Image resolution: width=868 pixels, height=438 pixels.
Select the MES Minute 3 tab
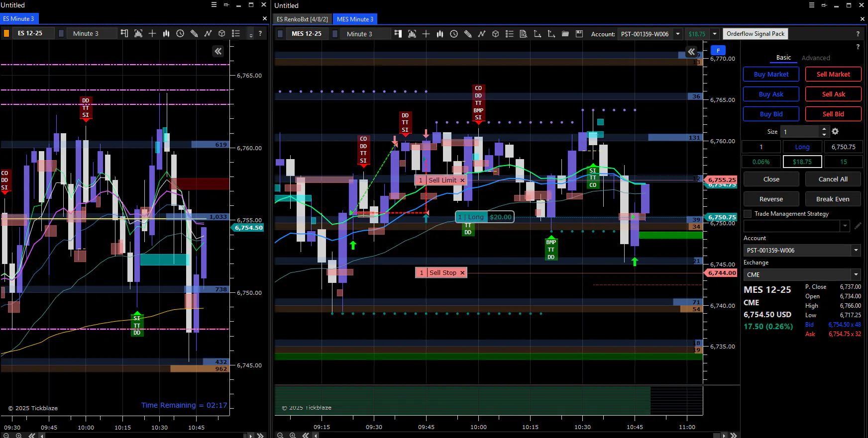(355, 19)
